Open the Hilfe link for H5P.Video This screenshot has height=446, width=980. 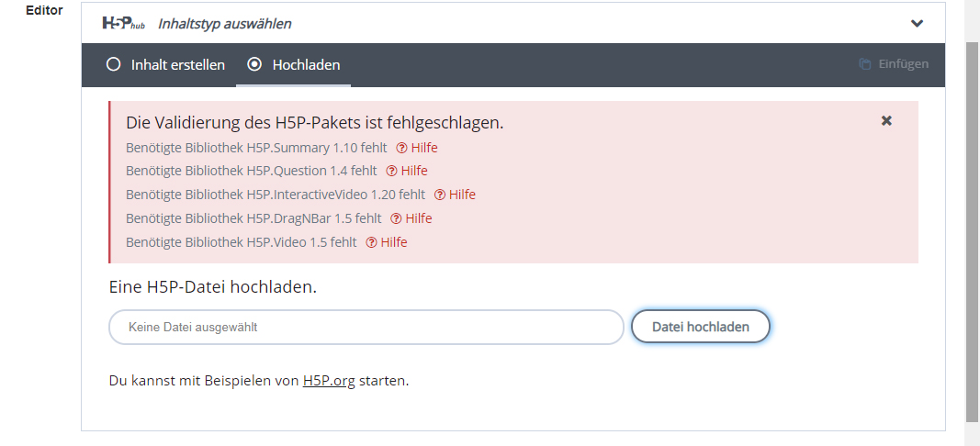394,242
